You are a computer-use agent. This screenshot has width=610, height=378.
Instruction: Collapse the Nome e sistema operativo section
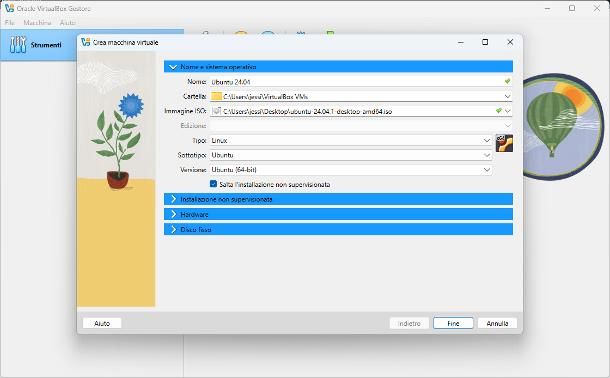coord(338,67)
